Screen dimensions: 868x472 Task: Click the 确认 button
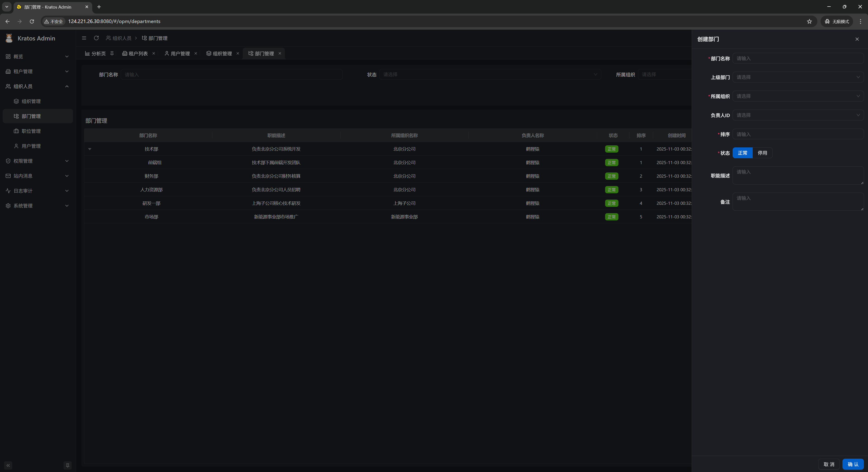pyautogui.click(x=853, y=464)
